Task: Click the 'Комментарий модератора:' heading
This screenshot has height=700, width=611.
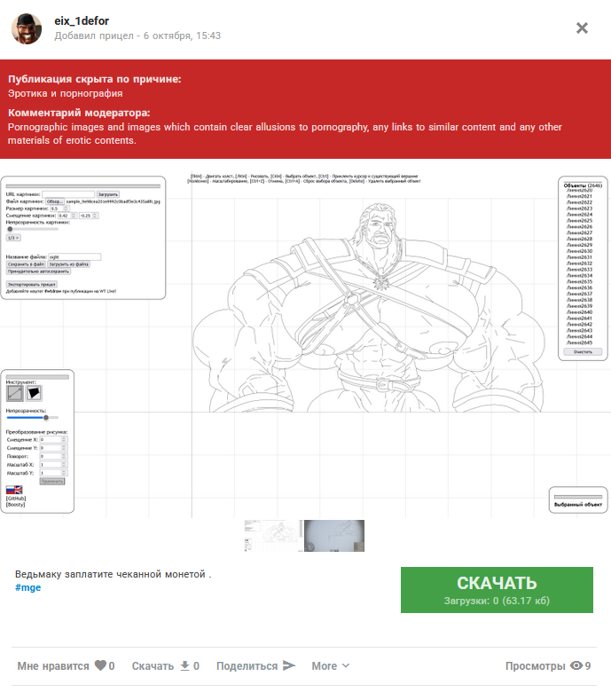Action: pyautogui.click(x=79, y=113)
